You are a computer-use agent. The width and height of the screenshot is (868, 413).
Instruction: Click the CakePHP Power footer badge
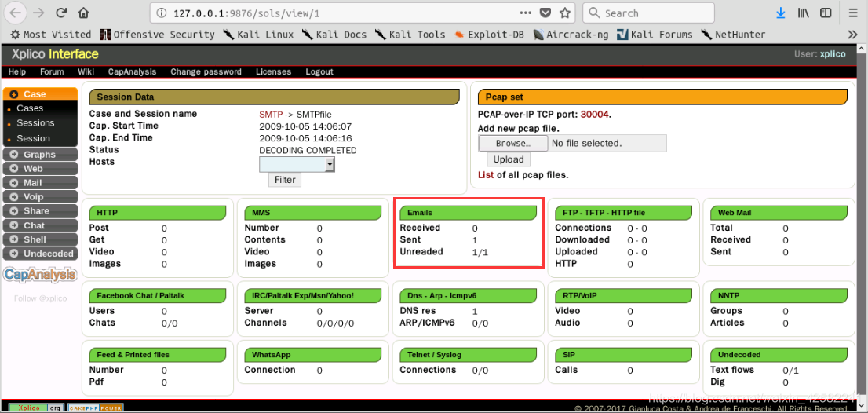pyautogui.click(x=97, y=408)
